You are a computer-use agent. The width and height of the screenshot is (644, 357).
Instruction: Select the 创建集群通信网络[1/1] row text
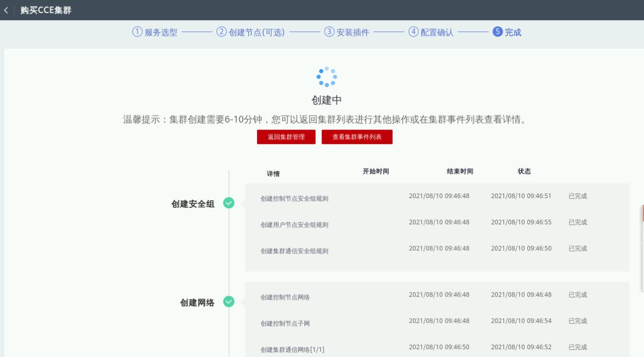click(292, 350)
